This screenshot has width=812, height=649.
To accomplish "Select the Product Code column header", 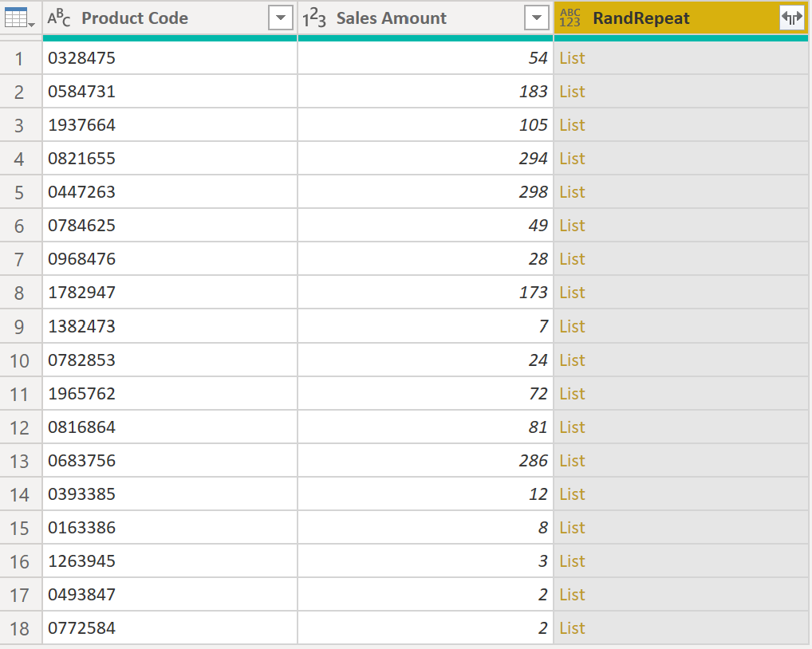I will 170,18.
